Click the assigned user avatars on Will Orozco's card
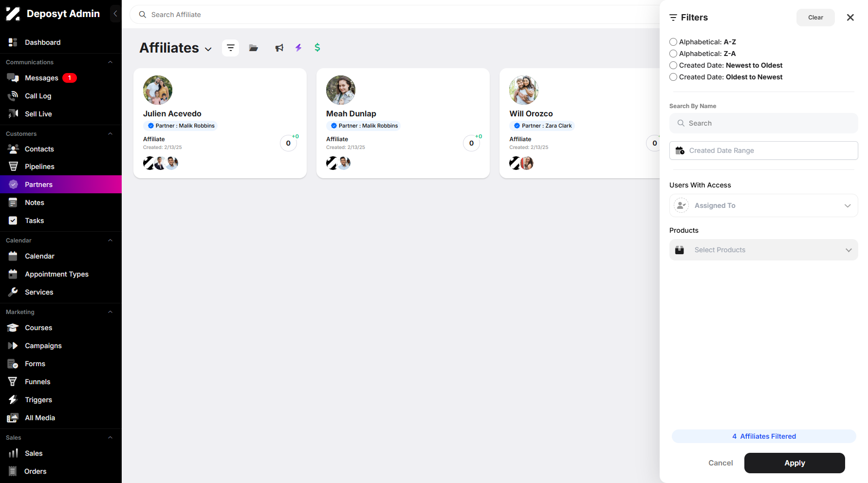 pos(521,163)
